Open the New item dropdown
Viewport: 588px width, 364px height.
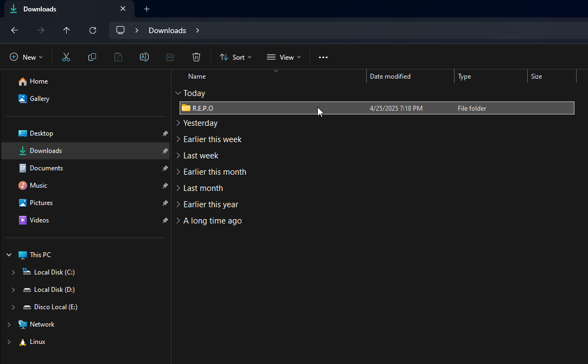[26, 57]
